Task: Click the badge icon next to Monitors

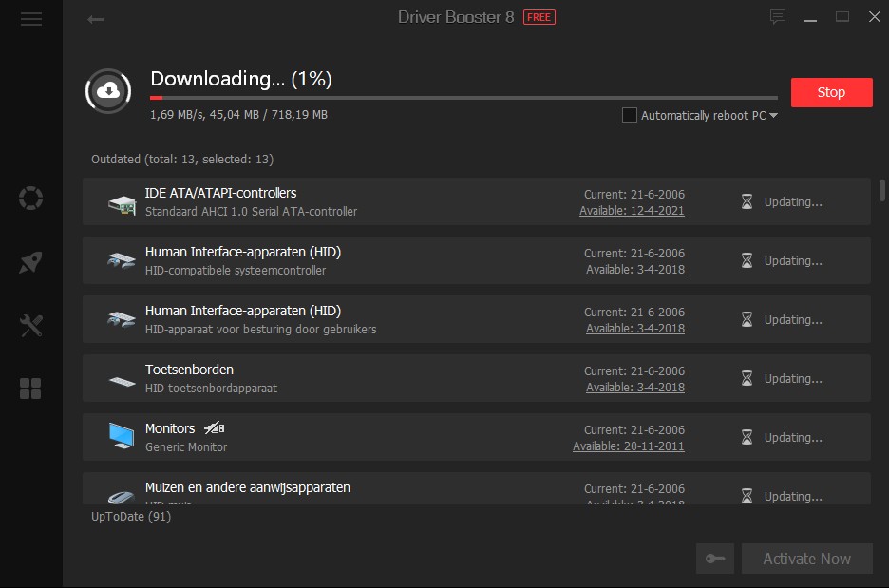Action: tap(215, 428)
